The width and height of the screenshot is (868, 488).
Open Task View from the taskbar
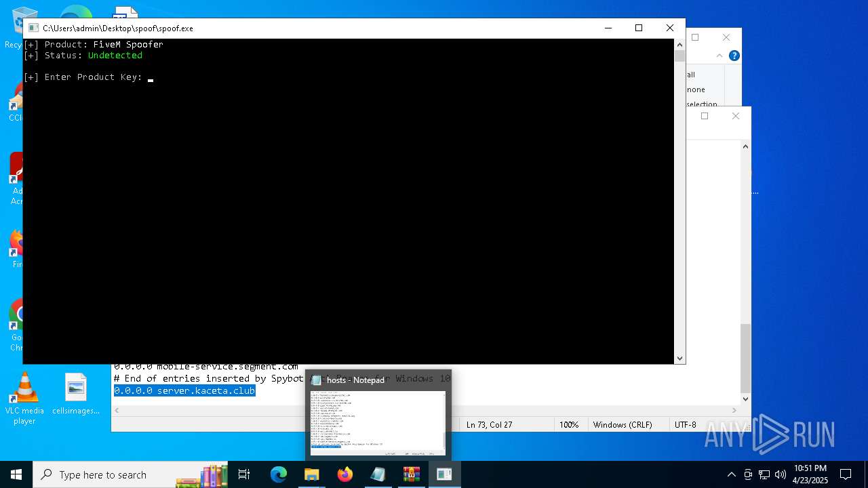click(244, 474)
